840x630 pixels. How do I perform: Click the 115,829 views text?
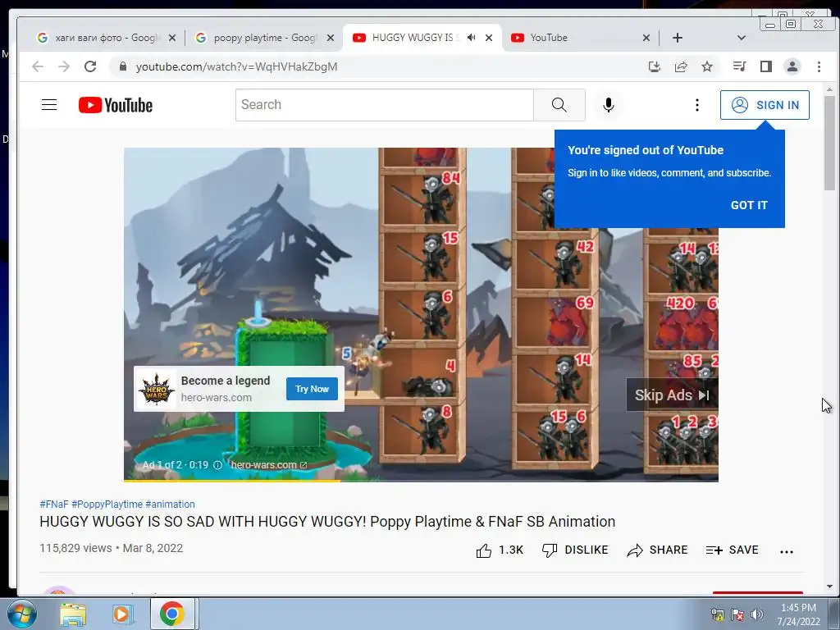[x=75, y=548]
